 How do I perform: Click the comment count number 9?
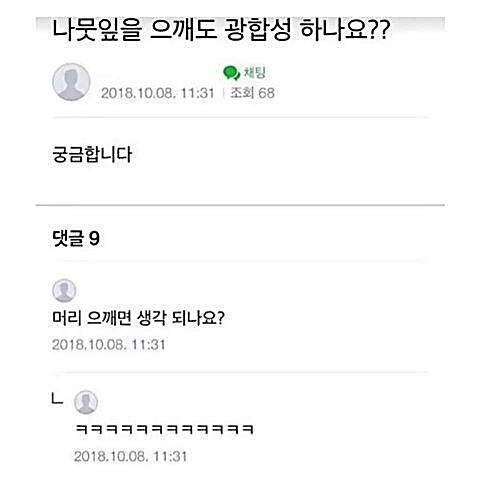click(x=94, y=239)
